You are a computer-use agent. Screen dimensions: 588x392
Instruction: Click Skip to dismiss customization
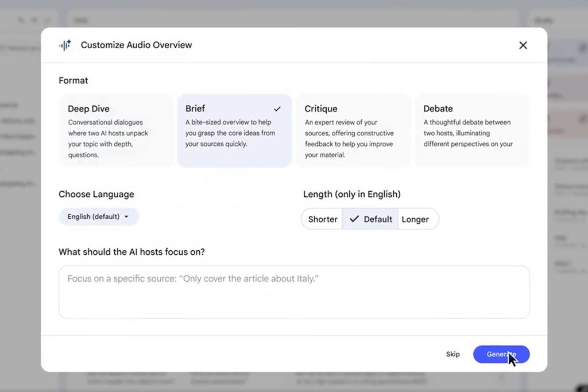[452, 354]
